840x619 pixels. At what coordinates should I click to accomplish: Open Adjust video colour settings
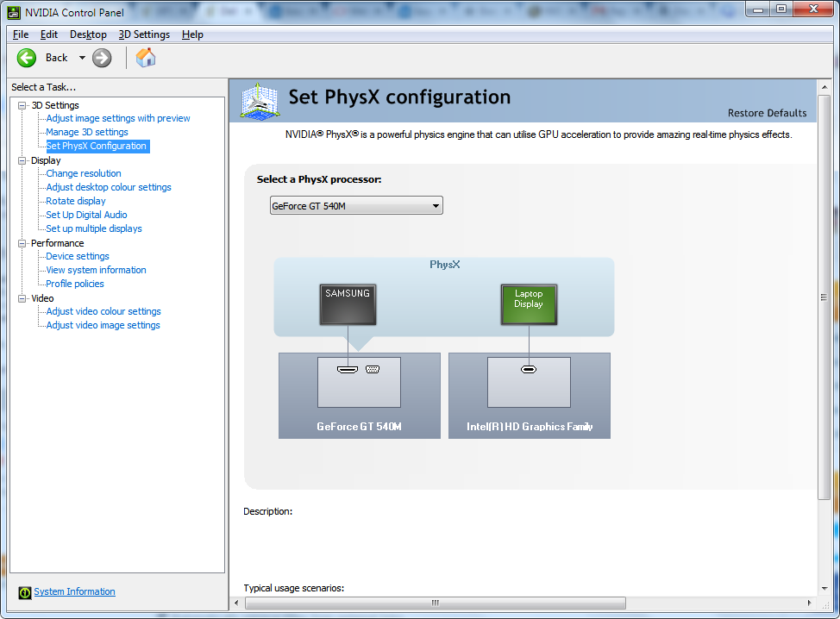pos(103,311)
